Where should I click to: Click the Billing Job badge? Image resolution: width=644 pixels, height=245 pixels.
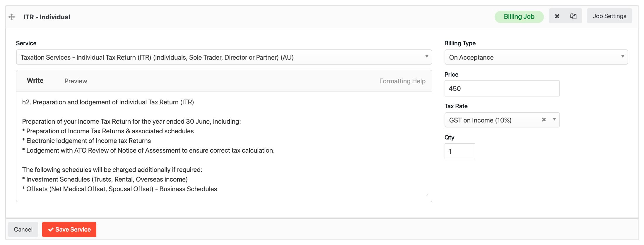519,17
